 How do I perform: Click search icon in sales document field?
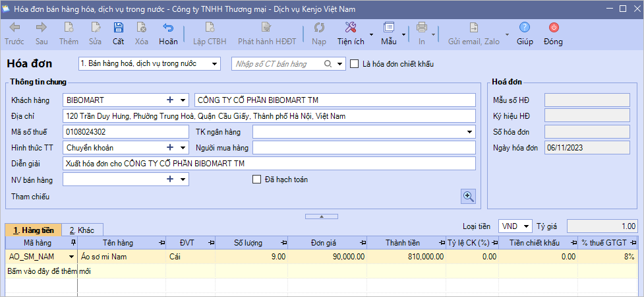tap(328, 64)
